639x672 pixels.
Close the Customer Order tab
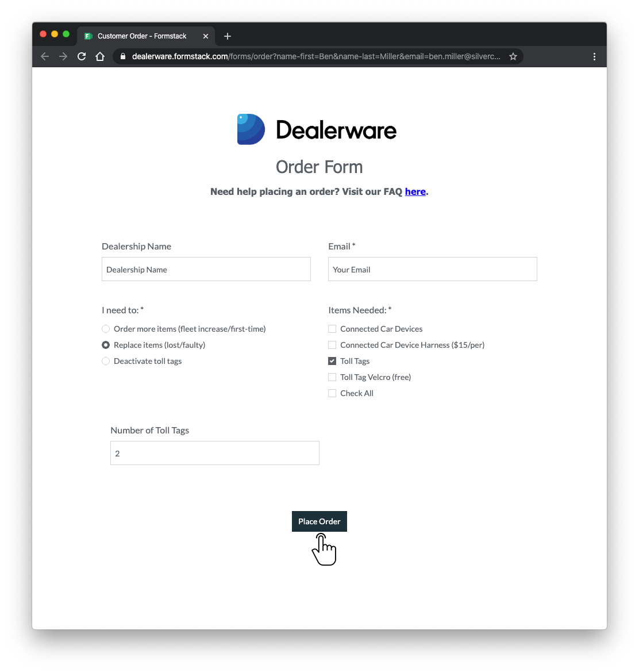click(x=206, y=36)
